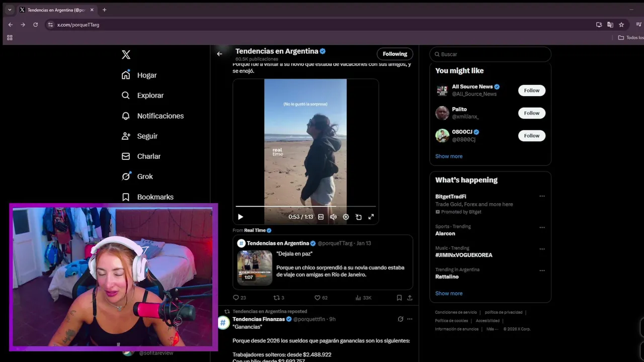Reload the page with the browser refresh icon
Screen dimensions: 644x362
[35, 25]
